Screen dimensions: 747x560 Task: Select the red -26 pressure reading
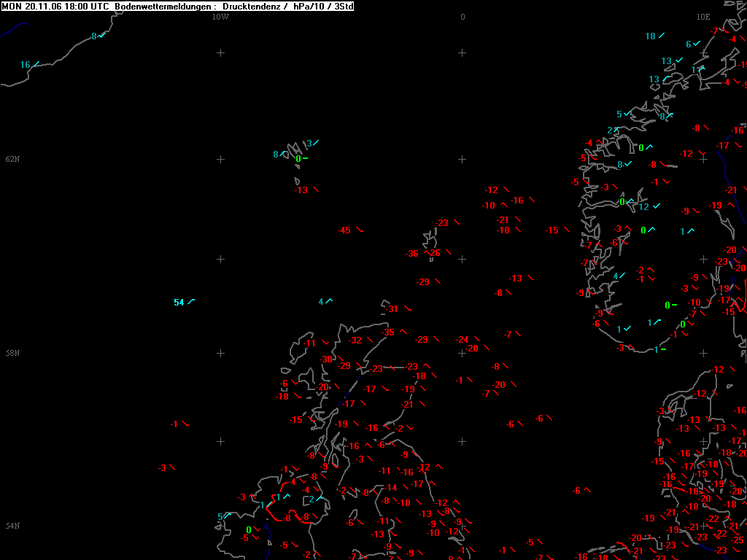tap(434, 253)
